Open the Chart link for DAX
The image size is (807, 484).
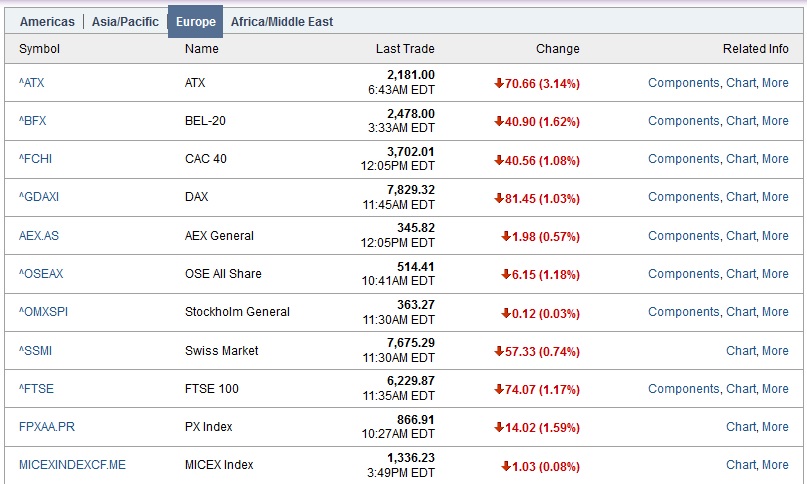[x=741, y=197]
